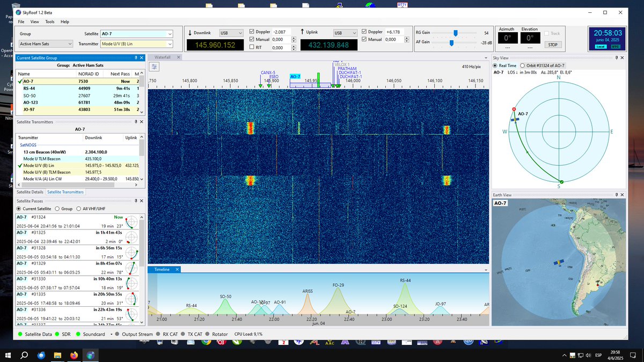Viewport: 644px width, 362px height.
Task: Click the Soundcard green status indicator
Action: point(79,334)
